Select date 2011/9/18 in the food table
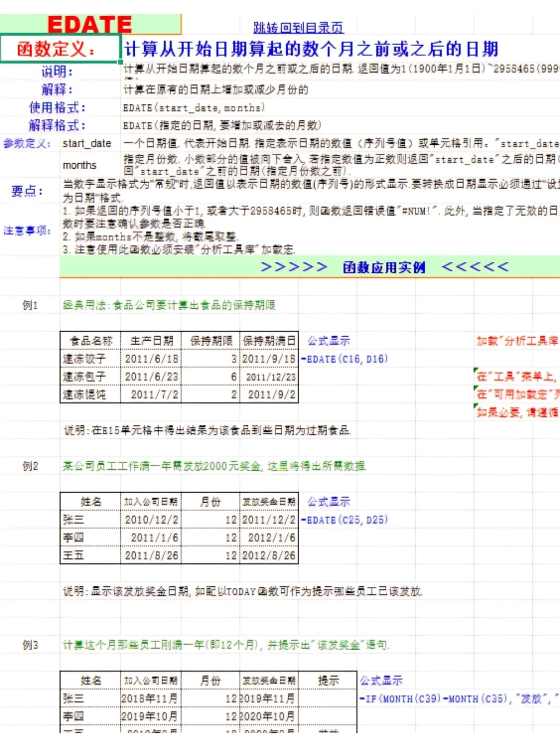 pos(269,358)
